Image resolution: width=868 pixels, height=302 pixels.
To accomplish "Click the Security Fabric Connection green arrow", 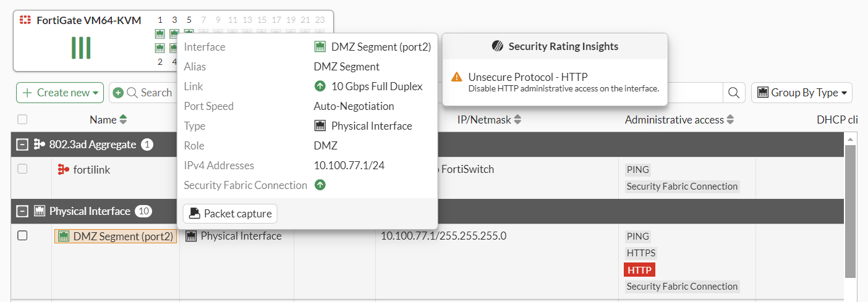I will click(x=320, y=185).
